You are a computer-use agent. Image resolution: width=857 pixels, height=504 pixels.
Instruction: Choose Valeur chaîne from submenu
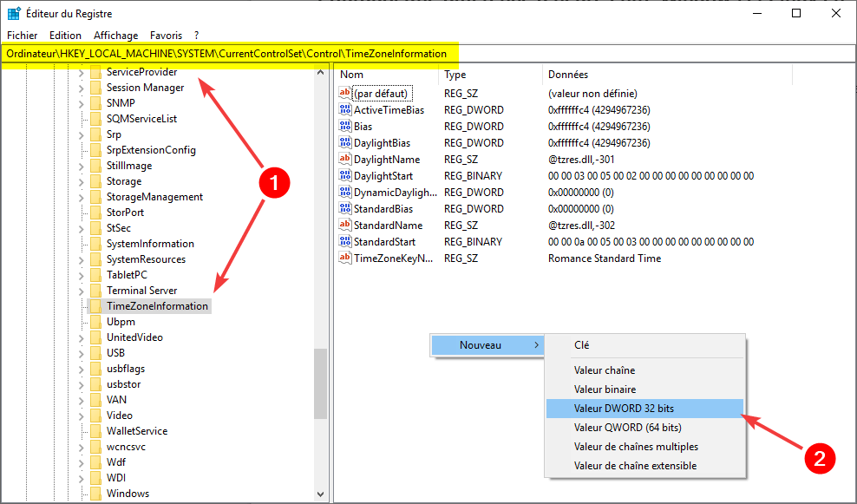645,370
